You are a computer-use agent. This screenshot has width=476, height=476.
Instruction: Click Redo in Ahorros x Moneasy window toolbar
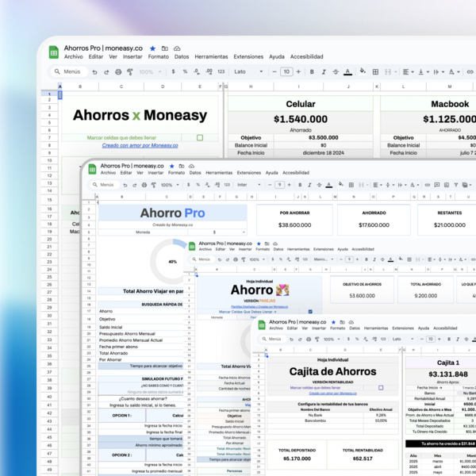tap(106, 72)
